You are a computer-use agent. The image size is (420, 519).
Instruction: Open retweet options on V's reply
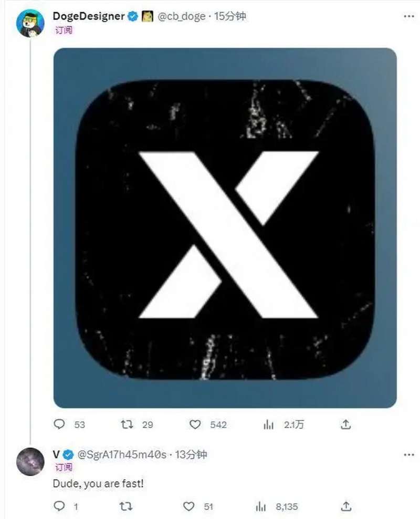(127, 506)
